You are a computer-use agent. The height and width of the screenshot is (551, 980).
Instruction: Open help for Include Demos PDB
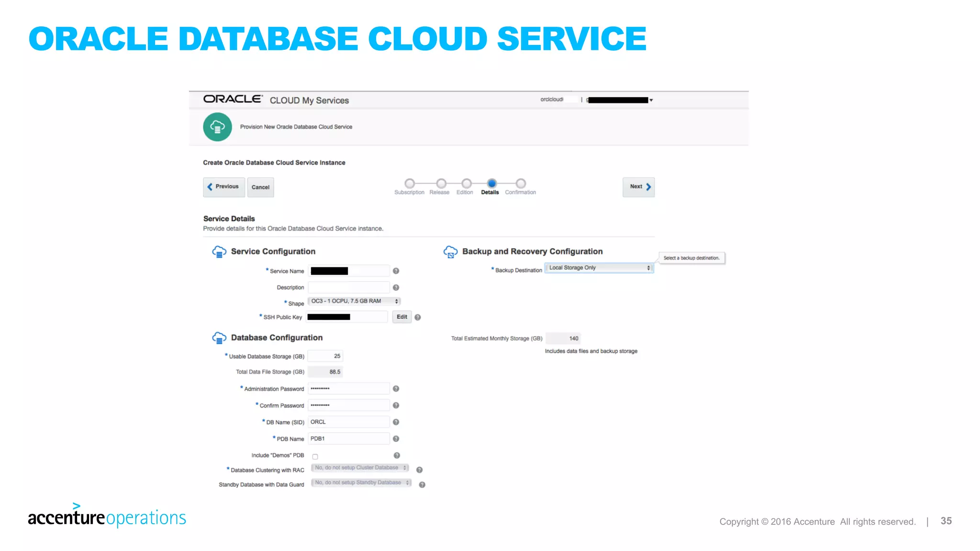397,455
